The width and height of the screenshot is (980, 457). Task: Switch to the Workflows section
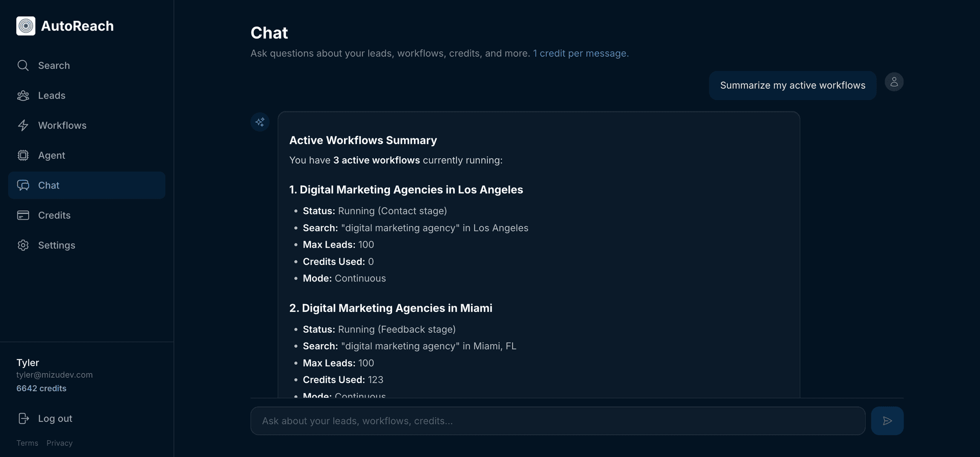(62, 125)
